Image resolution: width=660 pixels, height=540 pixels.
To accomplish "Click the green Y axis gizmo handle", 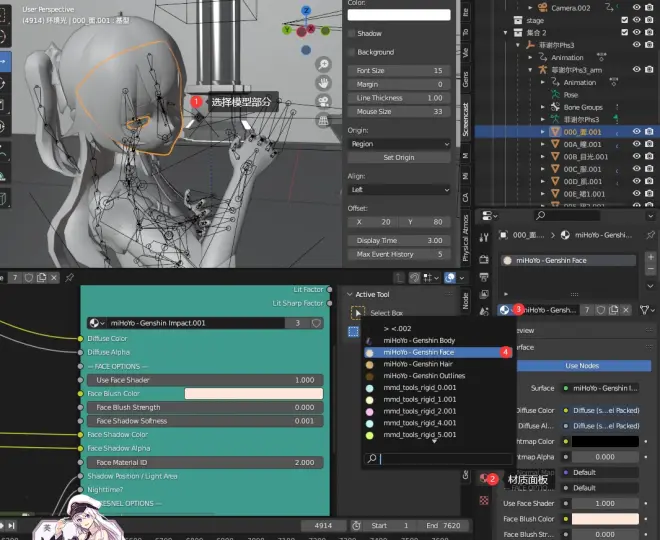I will point(287,30).
